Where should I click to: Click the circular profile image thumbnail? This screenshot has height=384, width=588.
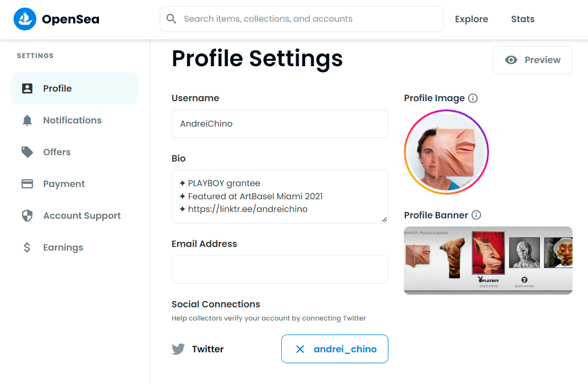[x=446, y=152]
